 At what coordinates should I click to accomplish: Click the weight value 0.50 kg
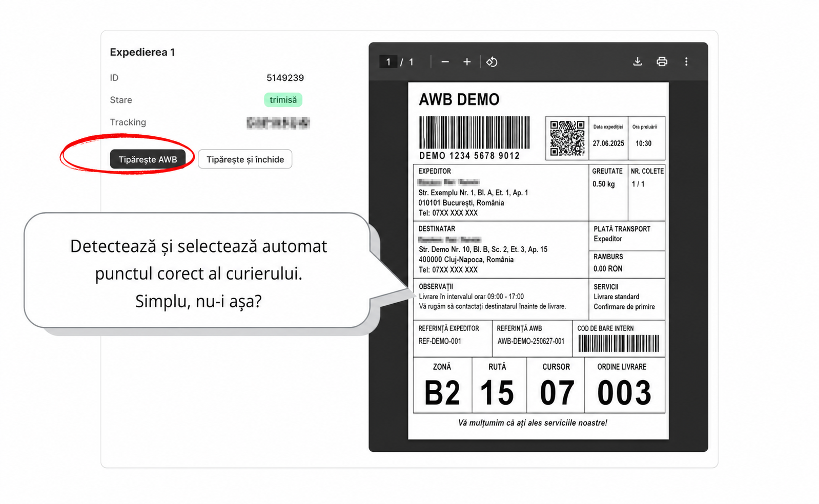(x=604, y=184)
